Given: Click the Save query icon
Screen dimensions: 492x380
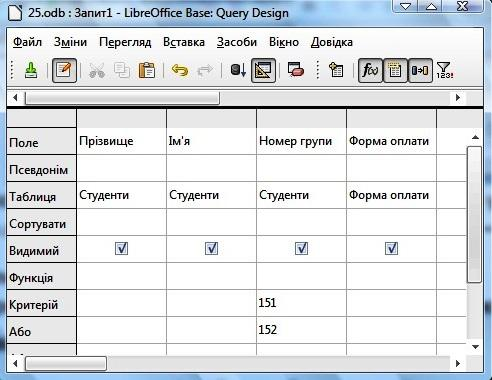Looking at the screenshot, I should click(x=31, y=70).
